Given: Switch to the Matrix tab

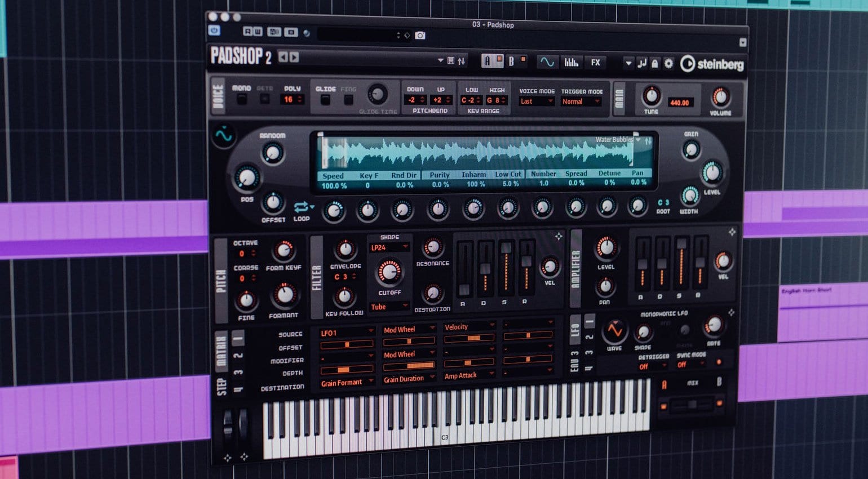Looking at the screenshot, I should click(x=222, y=350).
